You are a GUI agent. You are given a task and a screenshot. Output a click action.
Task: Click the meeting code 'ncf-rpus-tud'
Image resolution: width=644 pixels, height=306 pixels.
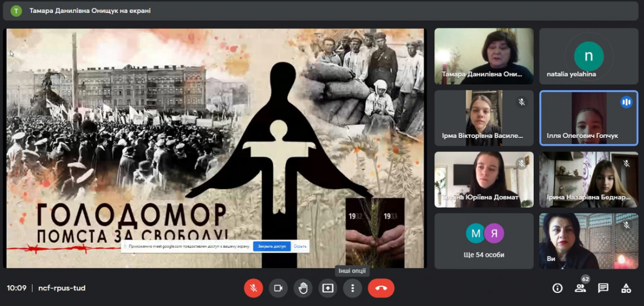pyautogui.click(x=62, y=288)
